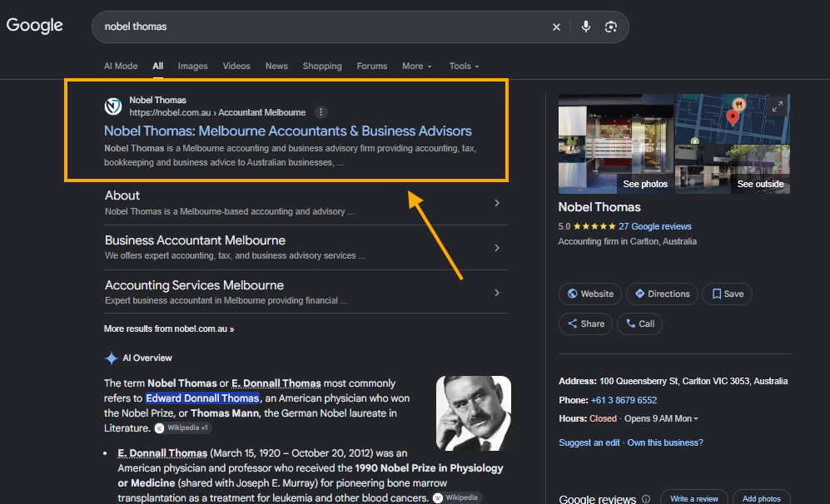Click the Write a review button
The image size is (830, 504).
click(694, 498)
